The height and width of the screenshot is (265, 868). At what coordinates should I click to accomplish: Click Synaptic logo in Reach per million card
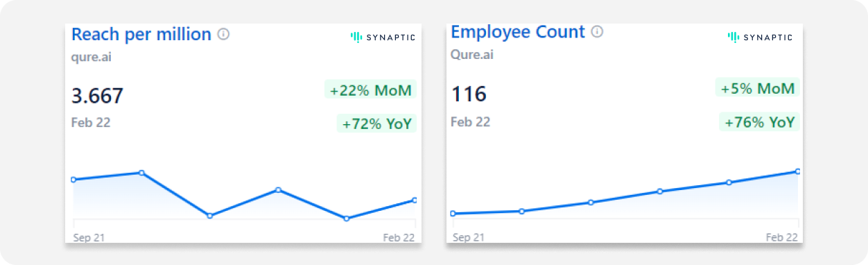coord(383,37)
